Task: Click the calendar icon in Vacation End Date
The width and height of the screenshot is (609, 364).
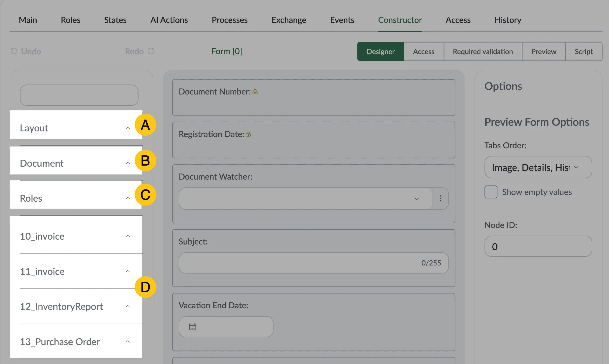Action: click(x=193, y=327)
